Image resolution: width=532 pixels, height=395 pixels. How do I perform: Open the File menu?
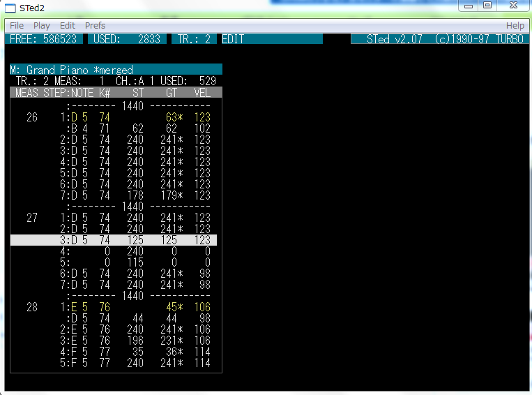(17, 26)
